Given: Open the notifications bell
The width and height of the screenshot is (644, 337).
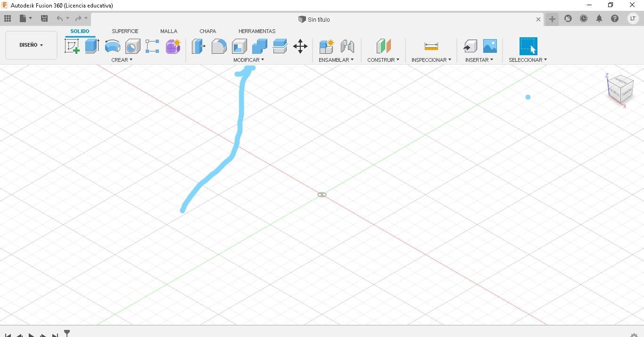Looking at the screenshot, I should 599,18.
